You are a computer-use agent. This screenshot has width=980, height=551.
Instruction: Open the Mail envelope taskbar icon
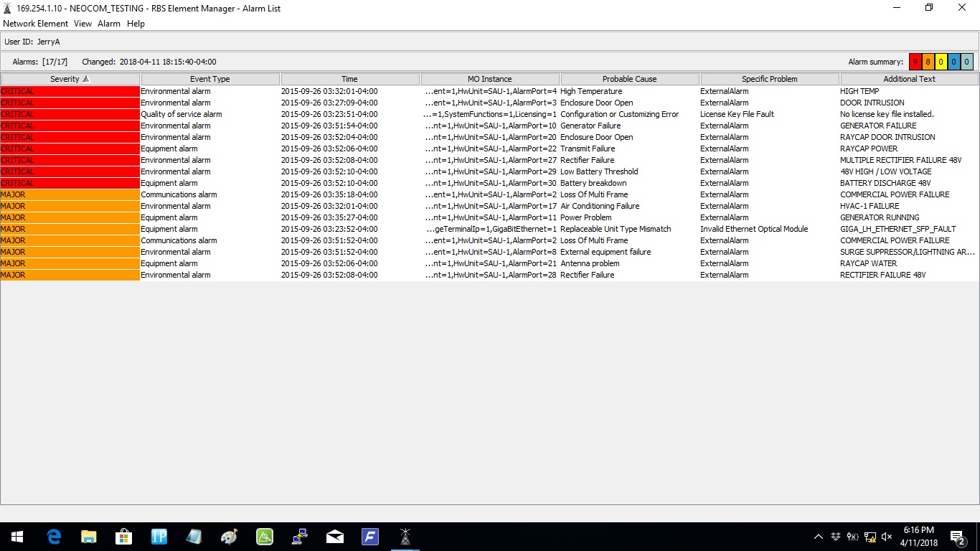coord(335,537)
